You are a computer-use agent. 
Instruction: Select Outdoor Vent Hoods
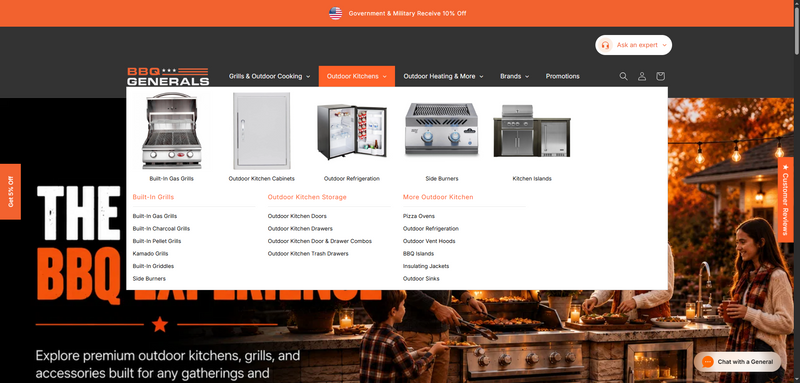click(x=429, y=241)
